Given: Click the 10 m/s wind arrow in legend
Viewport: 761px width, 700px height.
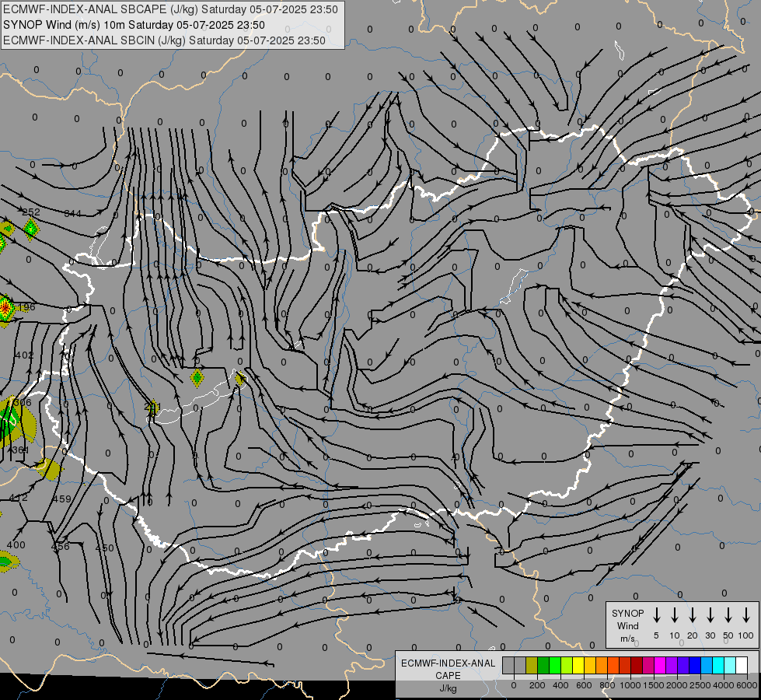Looking at the screenshot, I should [674, 615].
